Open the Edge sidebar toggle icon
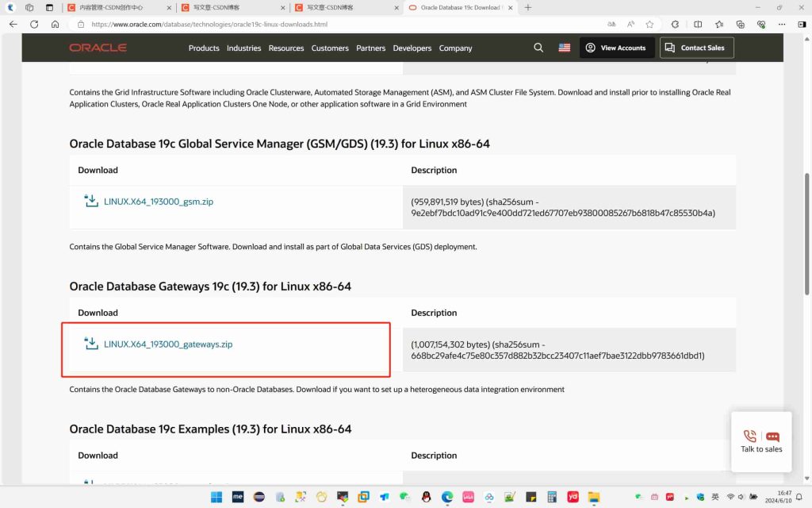Screen dimensions: 812x508 (x=802, y=25)
